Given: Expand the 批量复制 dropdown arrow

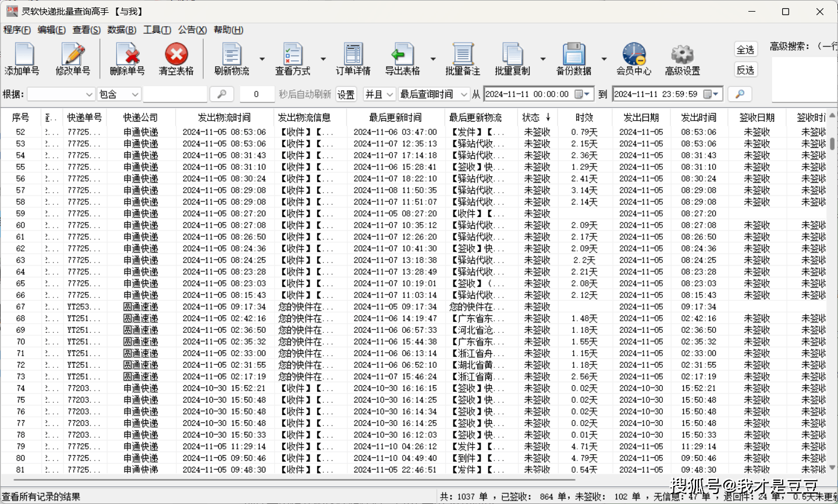Looking at the screenshot, I should (543, 59).
